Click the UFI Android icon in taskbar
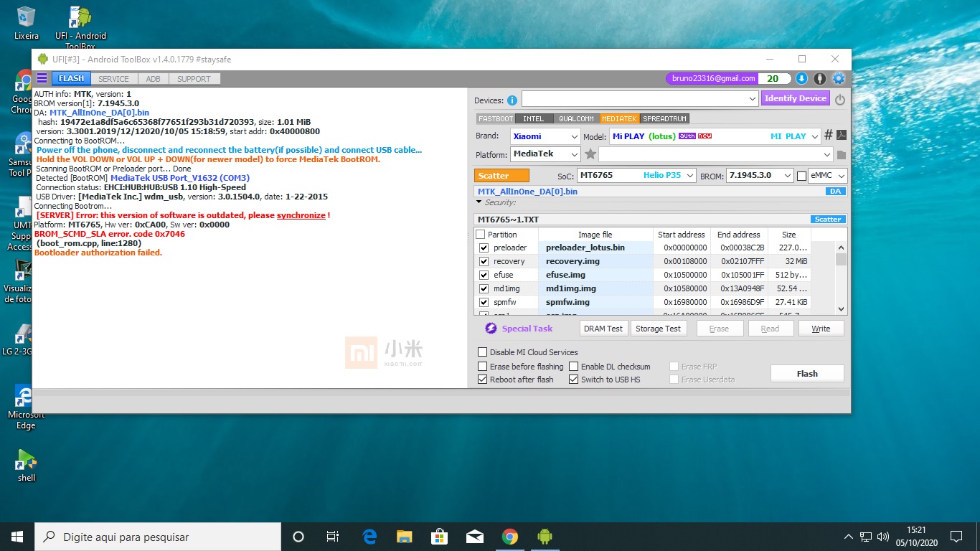The image size is (980, 551). click(x=545, y=536)
